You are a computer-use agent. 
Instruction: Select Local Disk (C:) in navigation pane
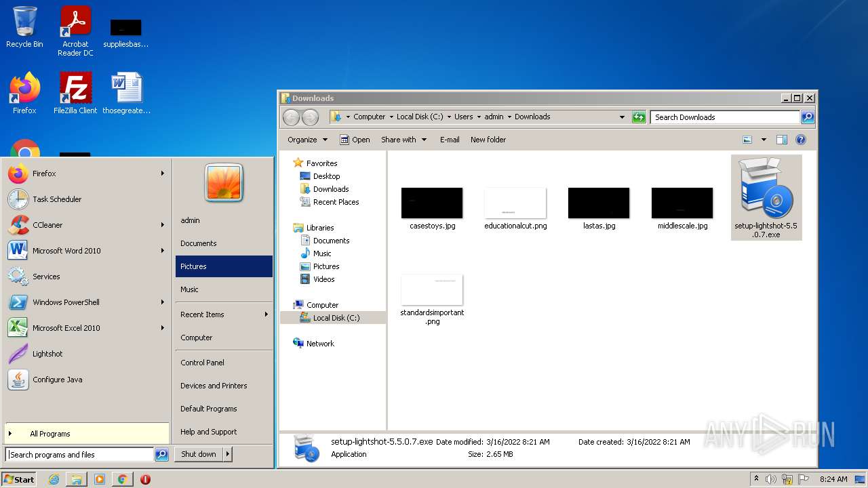click(330, 318)
